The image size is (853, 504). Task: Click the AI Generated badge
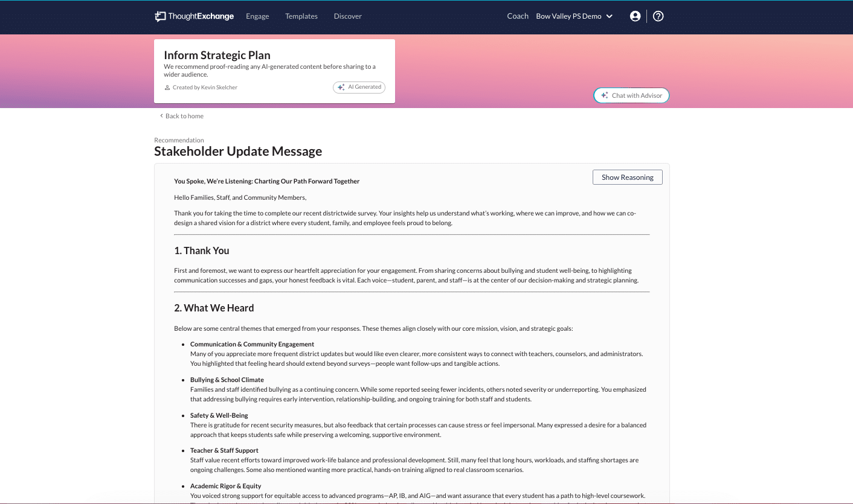[359, 88]
